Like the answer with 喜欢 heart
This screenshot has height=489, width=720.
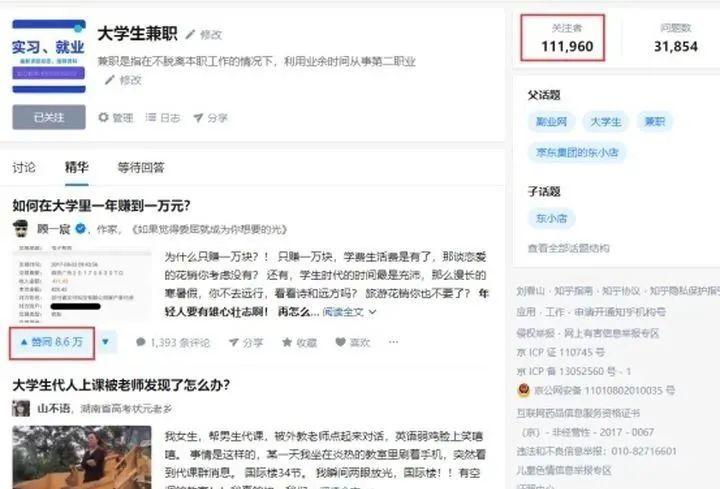click(340, 342)
